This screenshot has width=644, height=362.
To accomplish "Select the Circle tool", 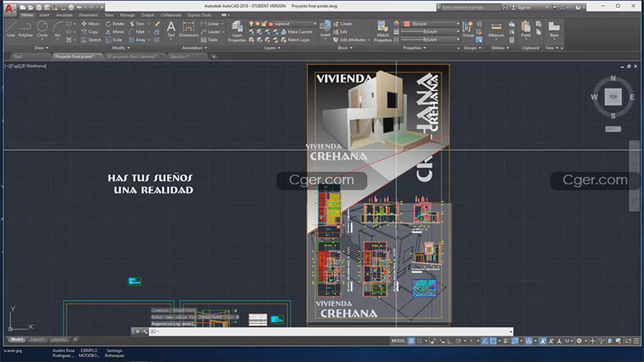I will coord(42,29).
